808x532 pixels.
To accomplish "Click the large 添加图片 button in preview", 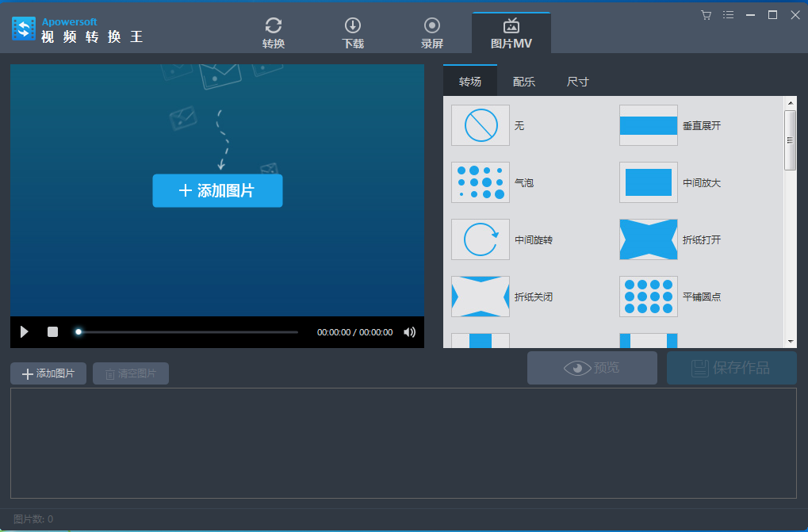I will point(217,190).
